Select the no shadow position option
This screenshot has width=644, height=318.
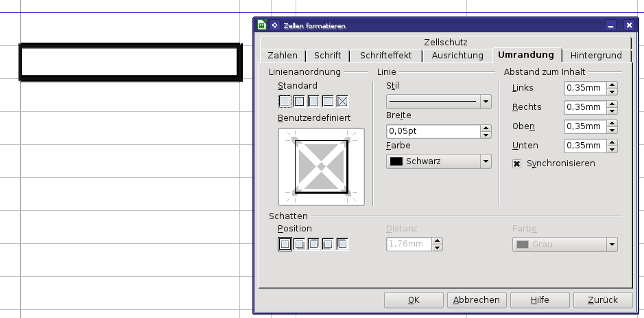click(x=284, y=244)
